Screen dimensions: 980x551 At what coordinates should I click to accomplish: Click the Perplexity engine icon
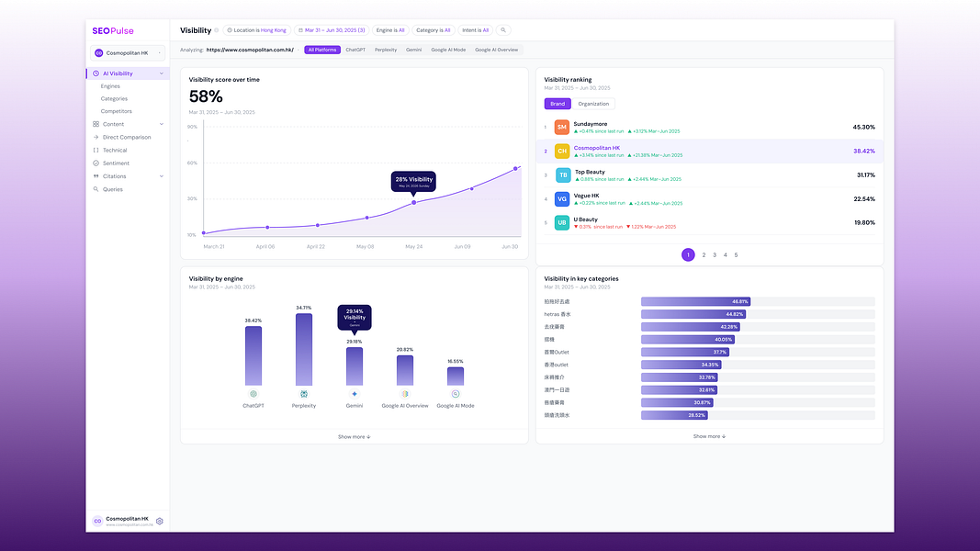304,394
